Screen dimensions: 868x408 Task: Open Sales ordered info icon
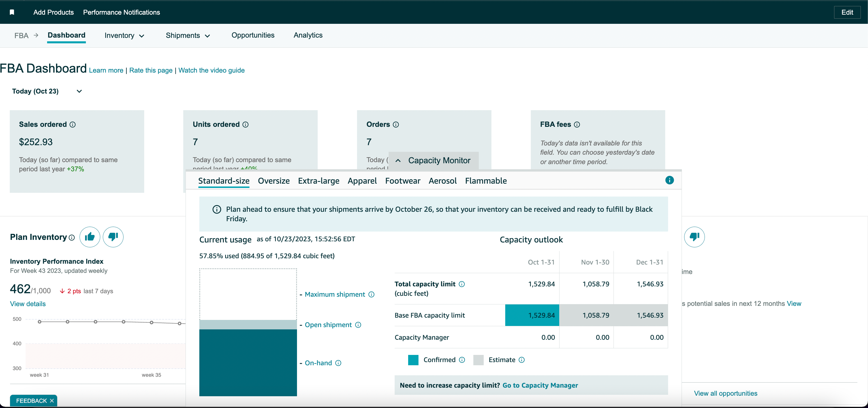point(72,125)
